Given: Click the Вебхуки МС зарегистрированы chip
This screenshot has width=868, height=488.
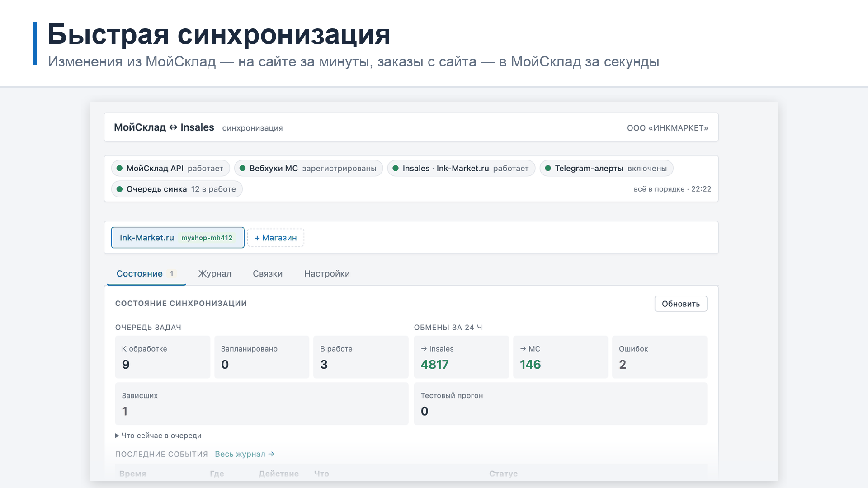Looking at the screenshot, I should coord(309,168).
